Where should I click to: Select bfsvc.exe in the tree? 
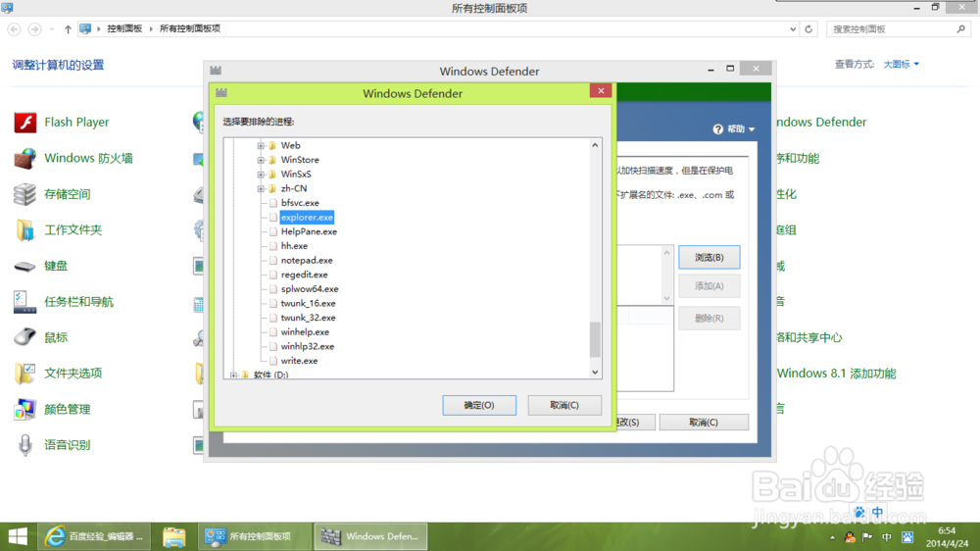tap(300, 203)
